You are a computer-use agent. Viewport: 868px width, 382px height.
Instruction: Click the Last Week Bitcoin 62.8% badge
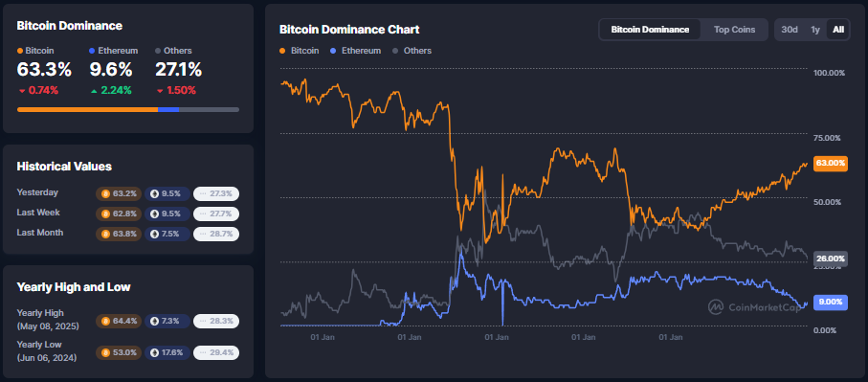point(119,213)
